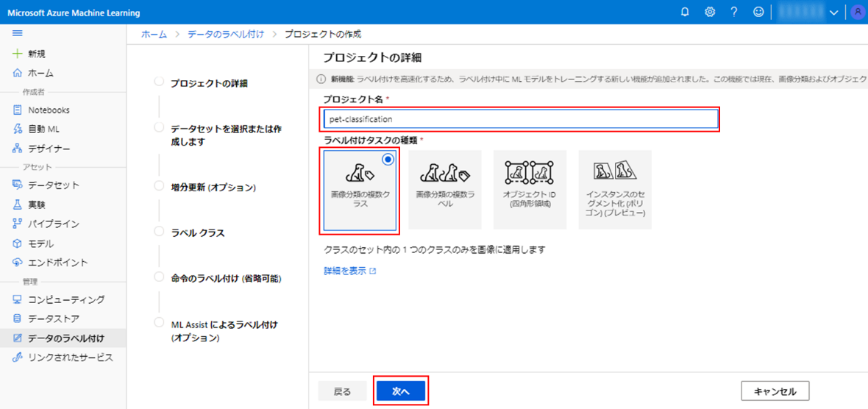The height and width of the screenshot is (409, 868).
Task: Open the notifications bell icon
Action: (685, 13)
